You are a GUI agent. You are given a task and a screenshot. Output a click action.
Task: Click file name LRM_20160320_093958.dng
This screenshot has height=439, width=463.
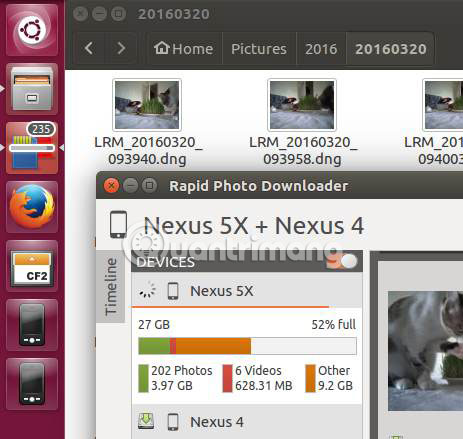tap(303, 151)
